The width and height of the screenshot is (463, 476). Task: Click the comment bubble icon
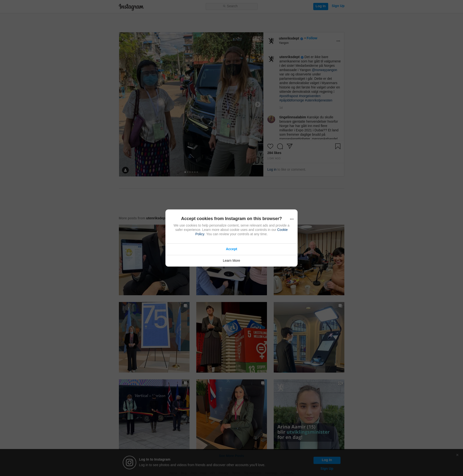coord(280,146)
